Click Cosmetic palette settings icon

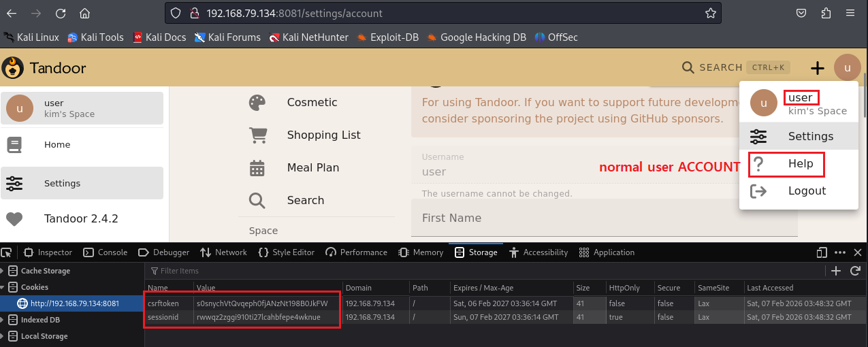[x=257, y=103]
